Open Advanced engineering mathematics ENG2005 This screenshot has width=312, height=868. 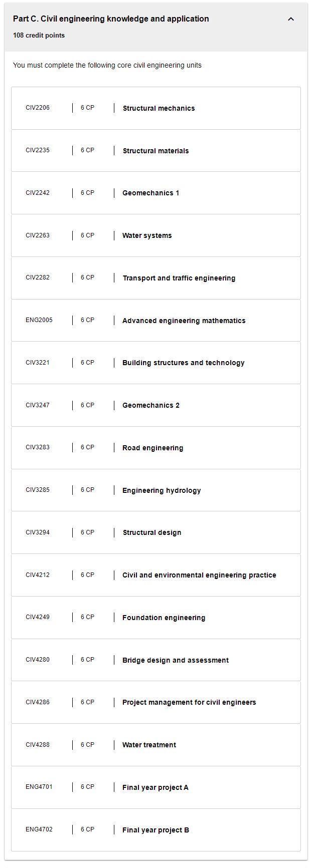pyautogui.click(x=156, y=321)
